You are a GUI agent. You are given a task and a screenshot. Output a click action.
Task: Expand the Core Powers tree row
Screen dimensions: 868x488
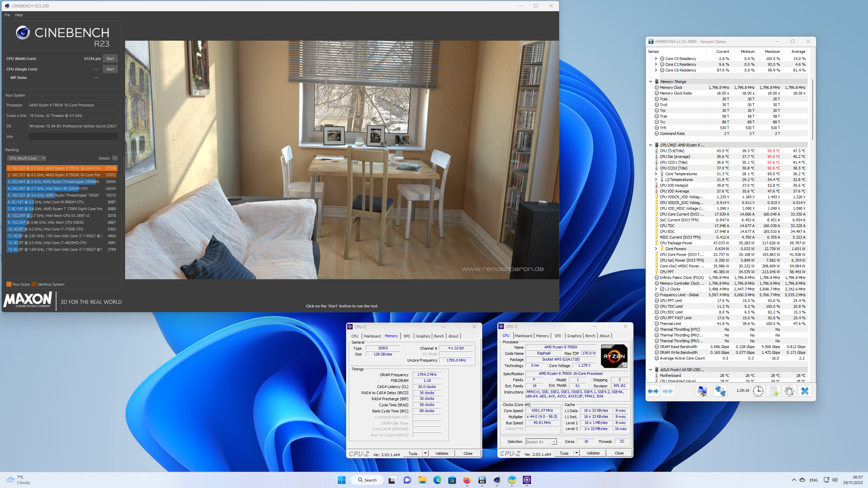656,249
